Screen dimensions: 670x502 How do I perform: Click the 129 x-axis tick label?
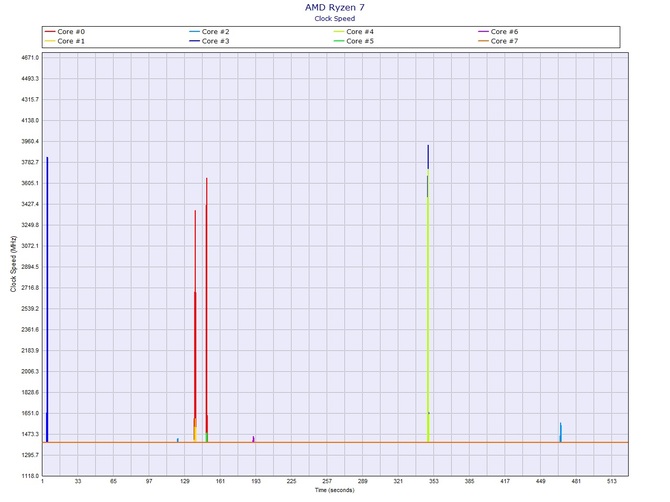tap(185, 481)
